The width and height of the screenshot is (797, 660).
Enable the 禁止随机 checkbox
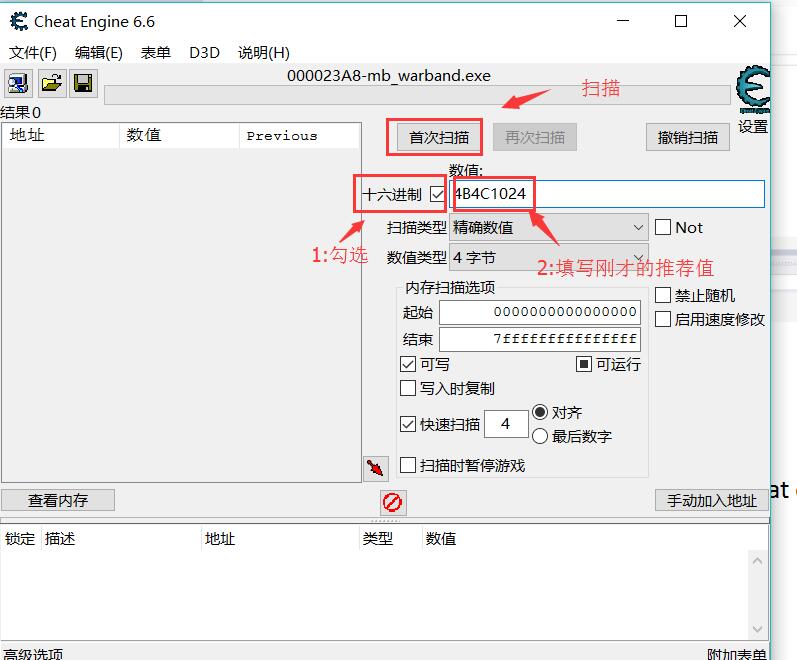pyautogui.click(x=663, y=295)
